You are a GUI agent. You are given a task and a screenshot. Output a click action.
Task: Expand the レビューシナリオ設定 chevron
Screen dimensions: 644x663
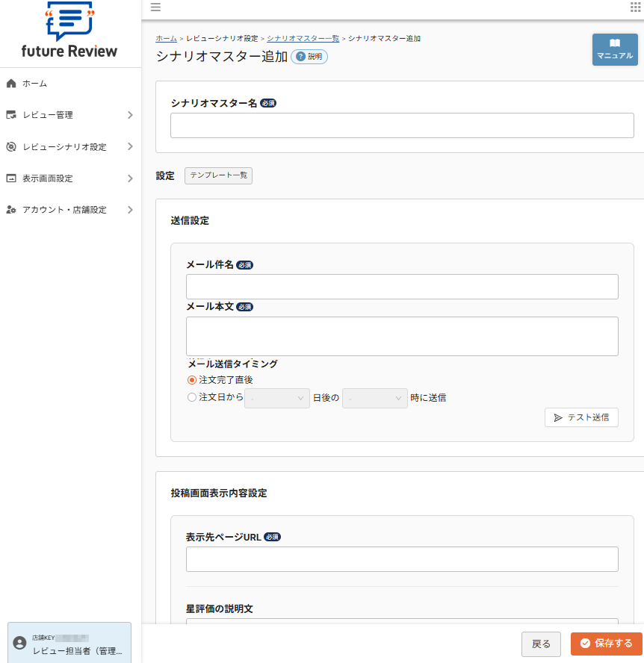point(130,146)
